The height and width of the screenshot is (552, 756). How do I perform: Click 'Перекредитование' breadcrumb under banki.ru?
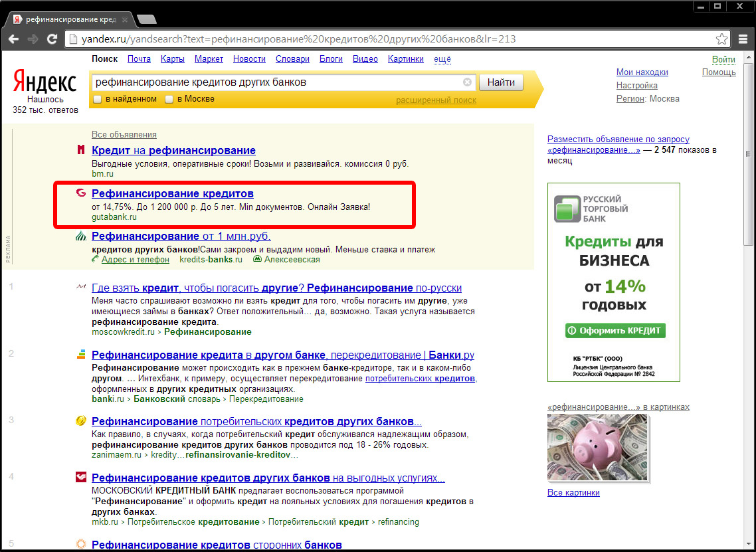coord(266,399)
